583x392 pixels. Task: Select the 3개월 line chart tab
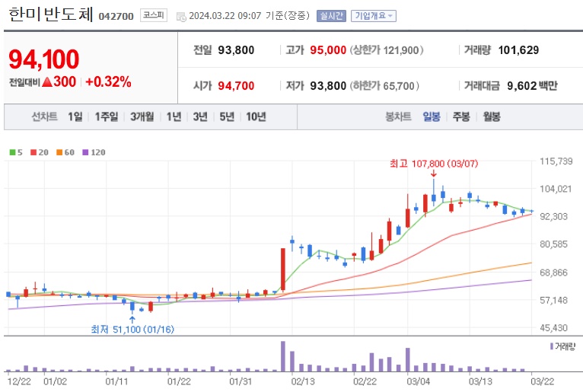142,116
